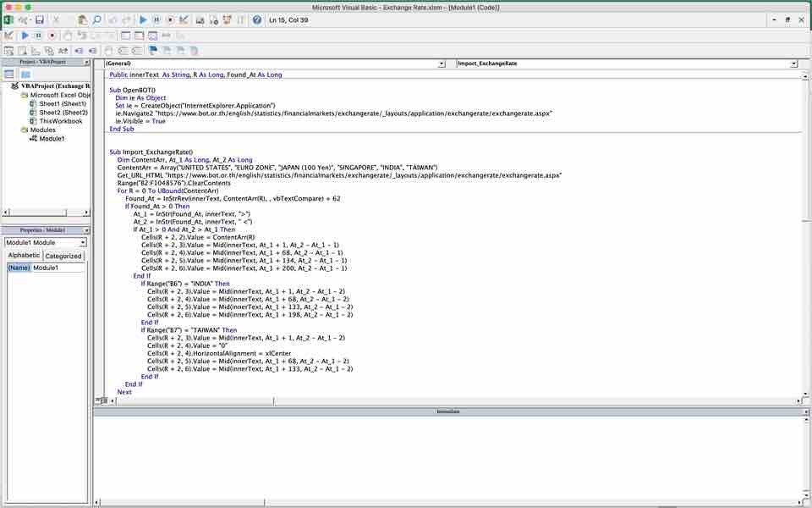This screenshot has height=508, width=812.
Task: Toggle breakpoint with the hand icon in the Debug toolbar
Action: coord(68,36)
